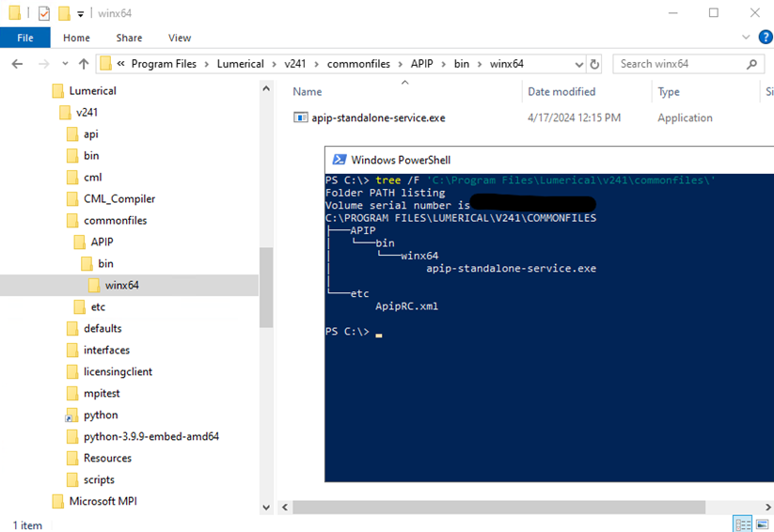774x532 pixels.
Task: Select etc folder in navigation tree
Action: point(98,307)
